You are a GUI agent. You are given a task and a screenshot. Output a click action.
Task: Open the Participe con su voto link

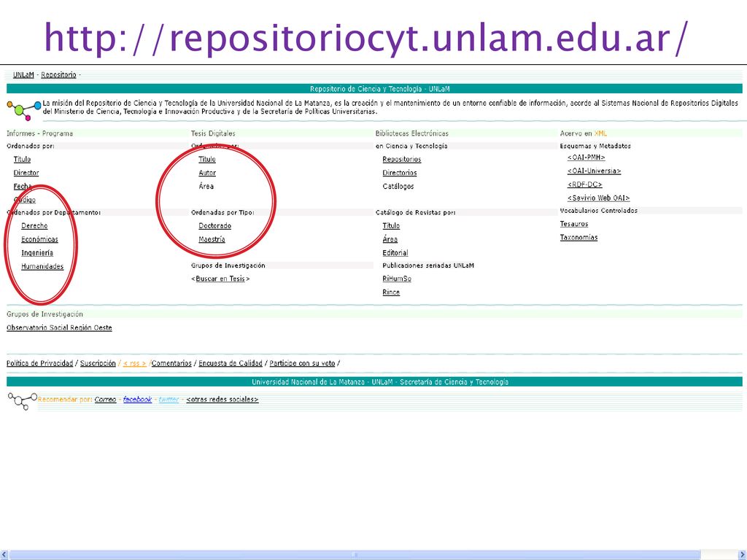[302, 363]
